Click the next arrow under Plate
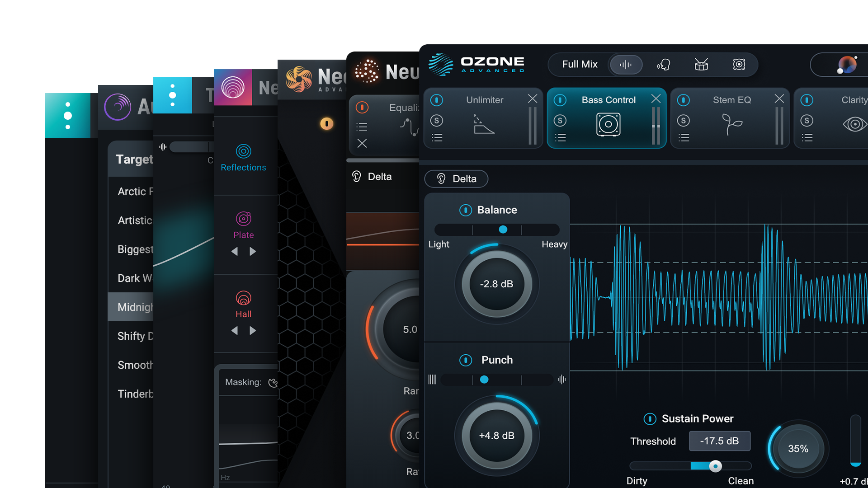 (253, 251)
